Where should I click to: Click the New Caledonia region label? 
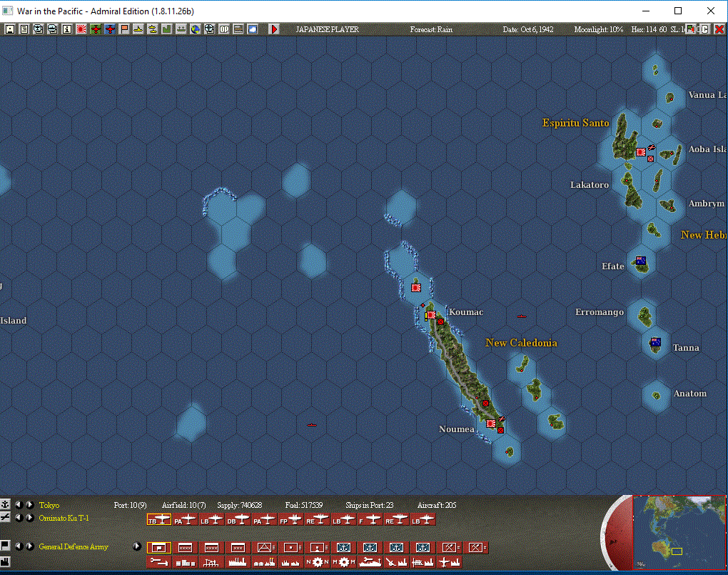pos(521,343)
